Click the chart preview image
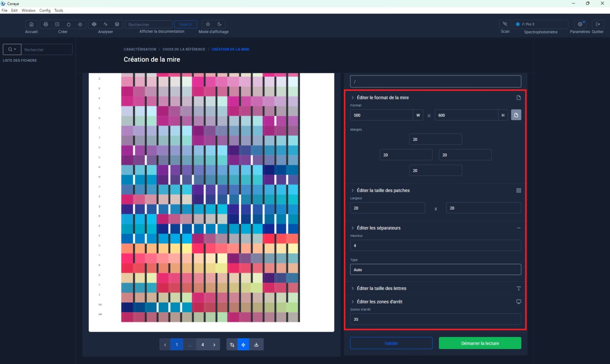610x364 pixels. click(211, 202)
